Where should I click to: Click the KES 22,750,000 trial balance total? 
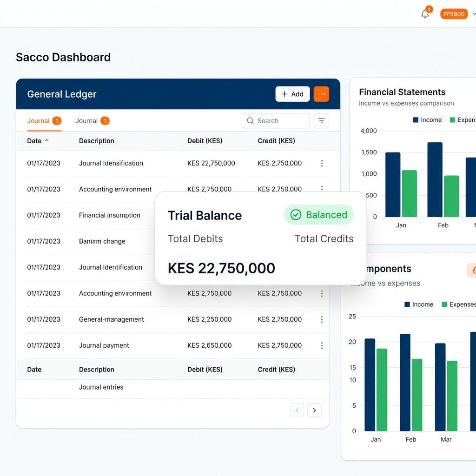point(221,268)
